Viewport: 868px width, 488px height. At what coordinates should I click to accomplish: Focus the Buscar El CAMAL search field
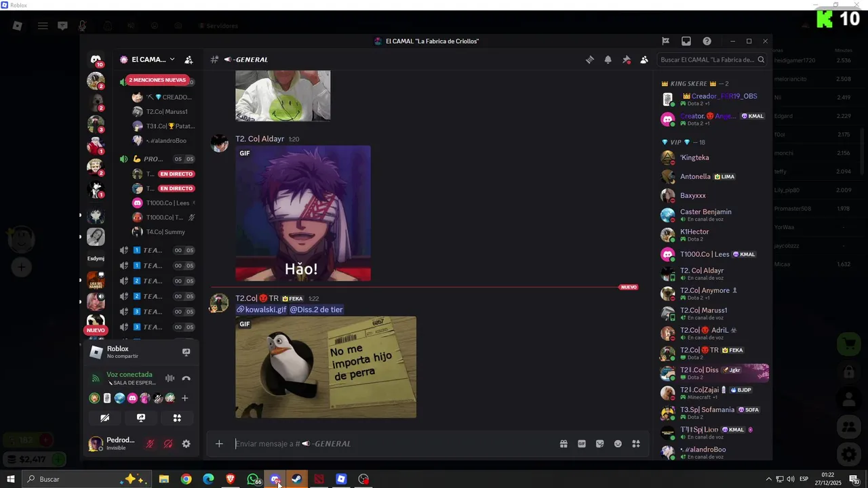click(x=712, y=60)
